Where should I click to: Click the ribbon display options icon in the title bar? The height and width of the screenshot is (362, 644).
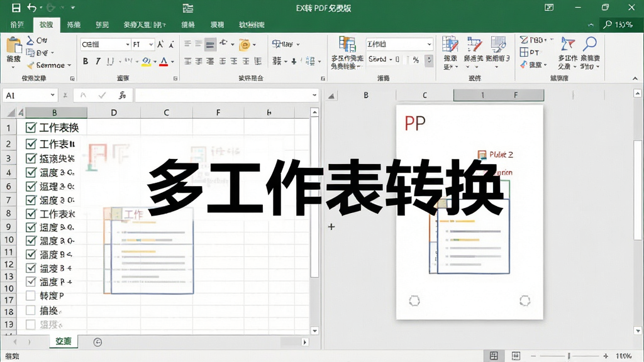pyautogui.click(x=548, y=8)
